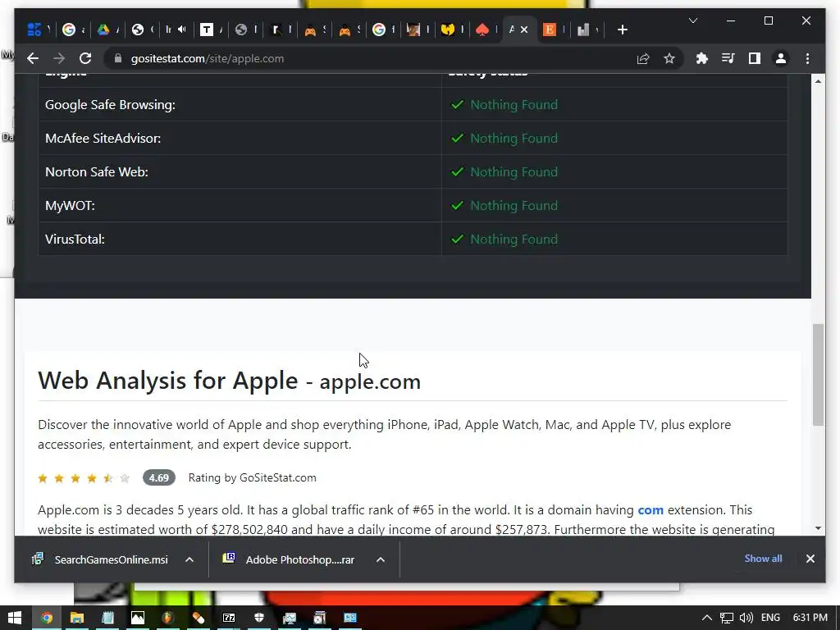
Task: Click Nothing Found in Google Safe Browsing row
Action: (514, 104)
